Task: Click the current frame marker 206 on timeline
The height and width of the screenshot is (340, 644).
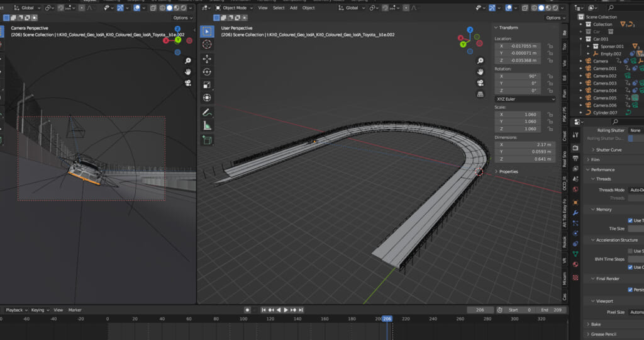Action: (x=387, y=319)
